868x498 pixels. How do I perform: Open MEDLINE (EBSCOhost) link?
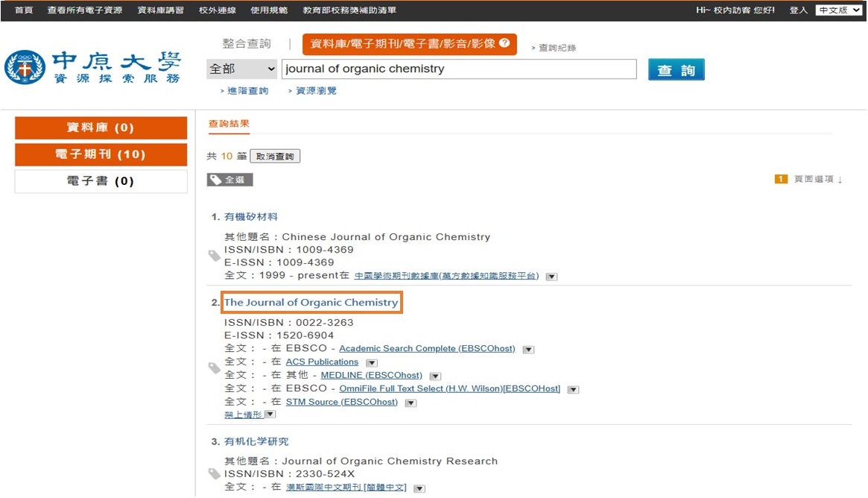[x=372, y=375]
